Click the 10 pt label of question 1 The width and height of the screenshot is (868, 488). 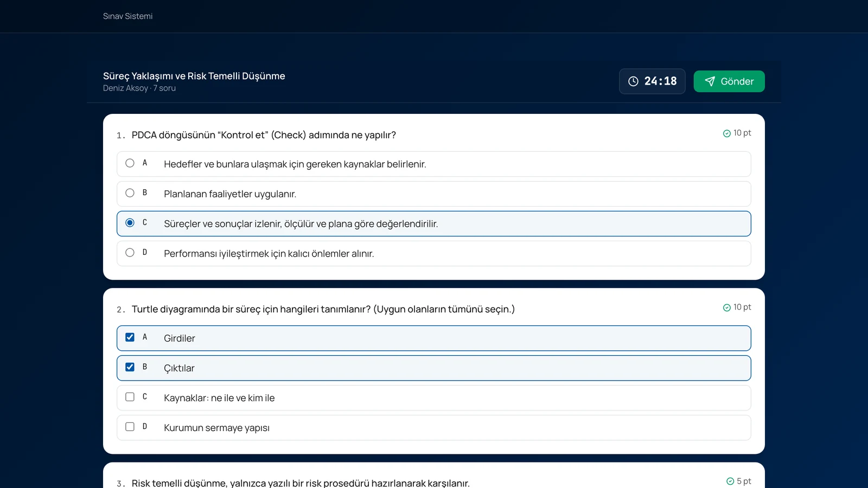point(742,133)
